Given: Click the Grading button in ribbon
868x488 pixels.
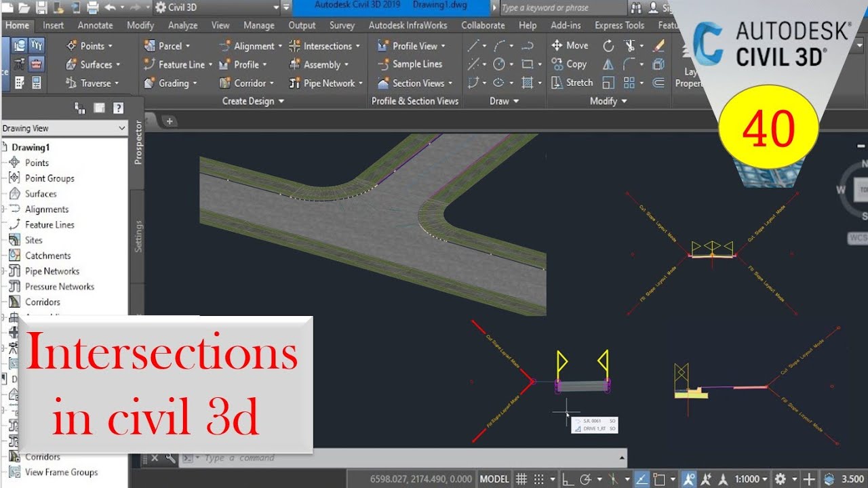Looking at the screenshot, I should pyautogui.click(x=170, y=83).
